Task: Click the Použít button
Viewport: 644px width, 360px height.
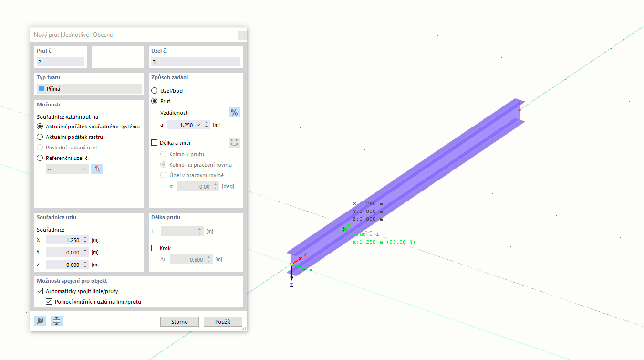Action: click(x=223, y=321)
